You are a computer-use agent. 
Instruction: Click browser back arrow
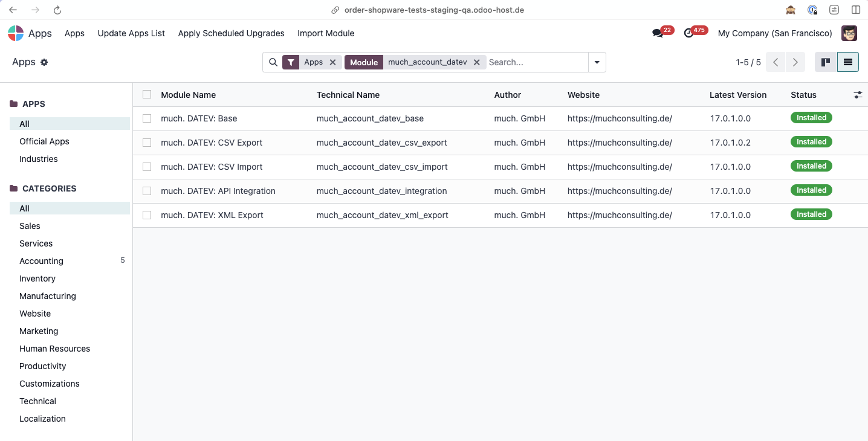click(13, 10)
